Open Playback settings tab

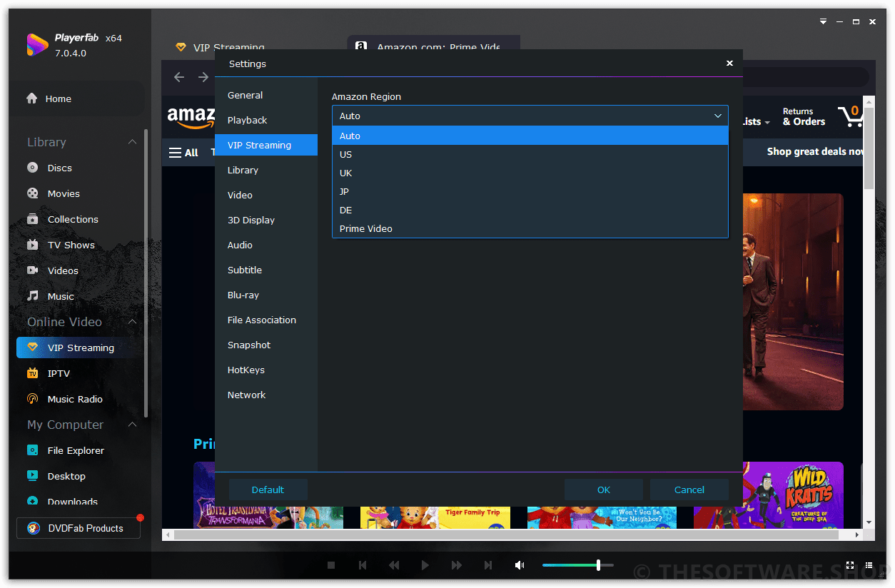tap(266, 120)
